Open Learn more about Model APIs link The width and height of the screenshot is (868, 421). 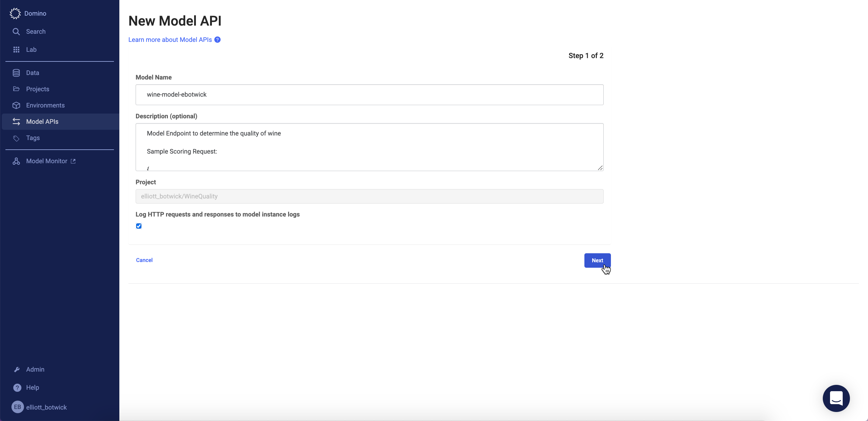point(170,40)
